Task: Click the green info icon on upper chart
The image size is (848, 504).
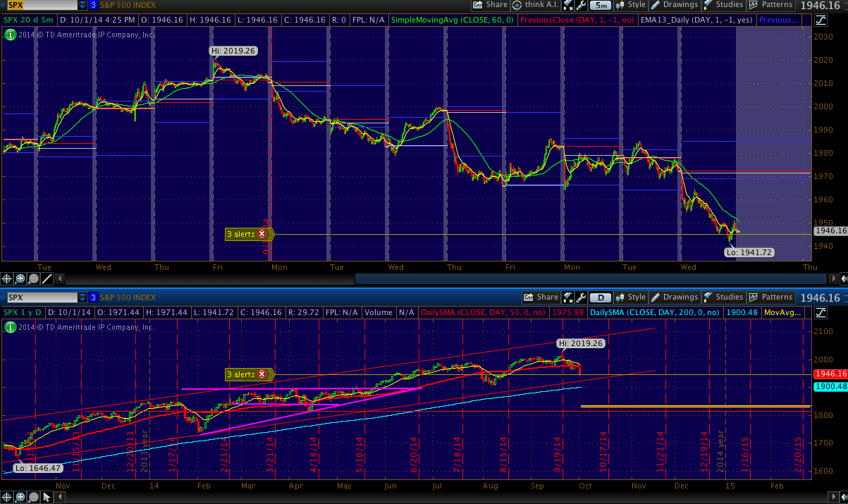Action: pos(11,31)
